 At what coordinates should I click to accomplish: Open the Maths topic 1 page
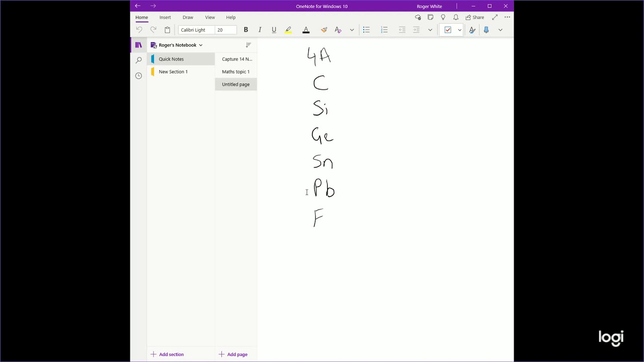[236, 72]
